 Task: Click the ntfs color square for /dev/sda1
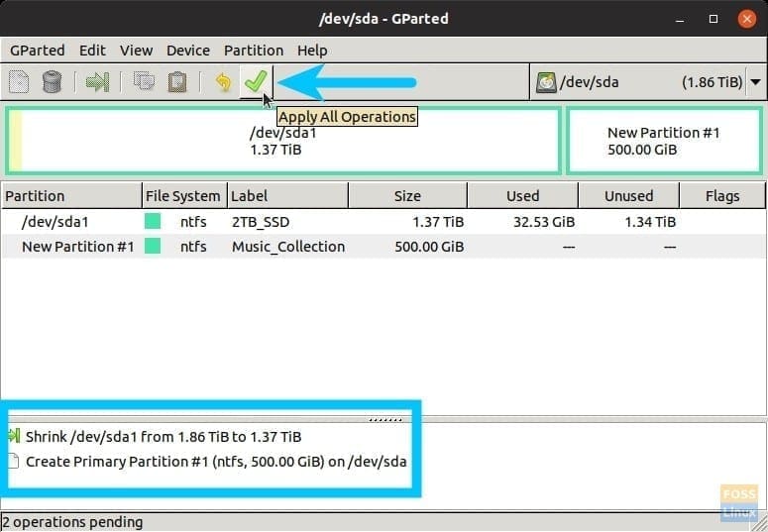pyautogui.click(x=153, y=222)
